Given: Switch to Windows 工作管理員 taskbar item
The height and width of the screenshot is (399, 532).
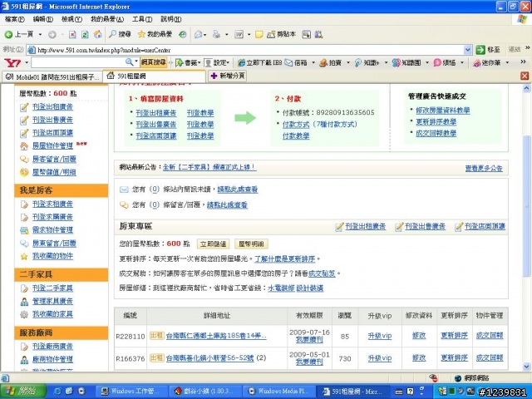Looking at the screenshot, I should (130, 392).
